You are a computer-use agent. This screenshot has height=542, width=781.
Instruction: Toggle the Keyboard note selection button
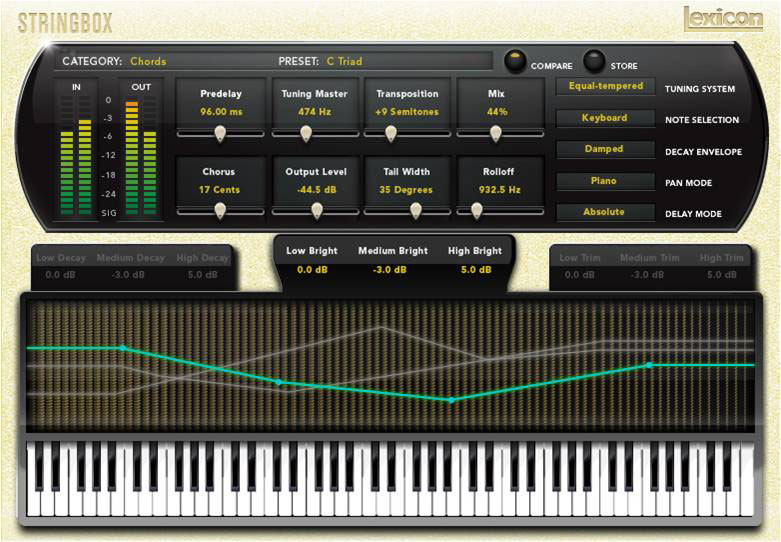point(605,118)
